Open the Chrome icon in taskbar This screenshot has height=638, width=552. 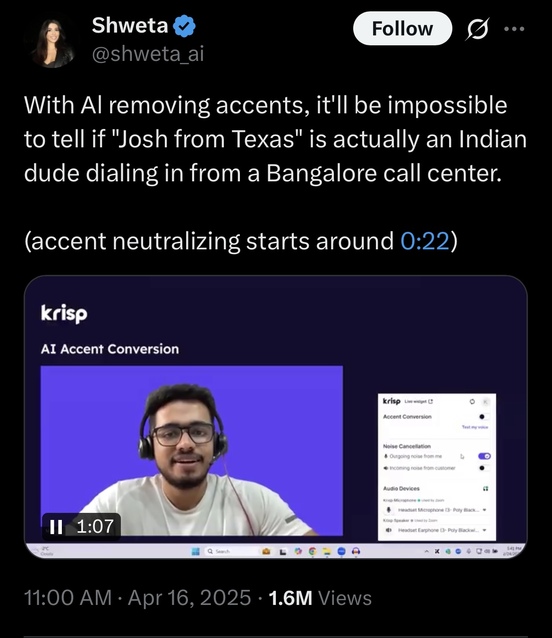click(312, 551)
